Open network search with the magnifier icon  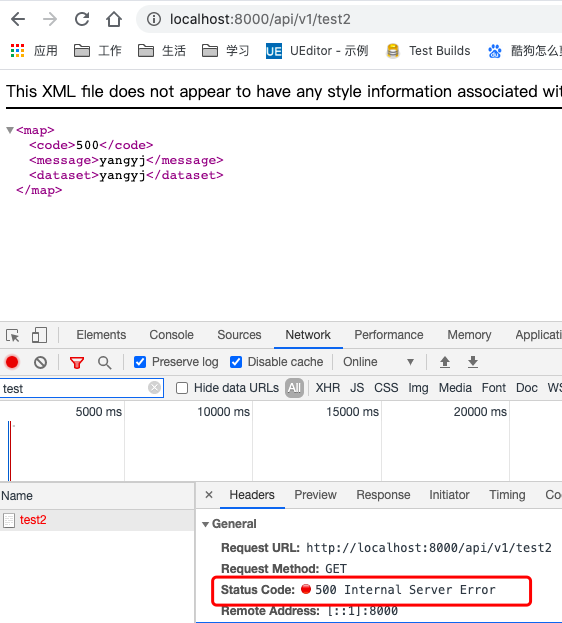105,362
